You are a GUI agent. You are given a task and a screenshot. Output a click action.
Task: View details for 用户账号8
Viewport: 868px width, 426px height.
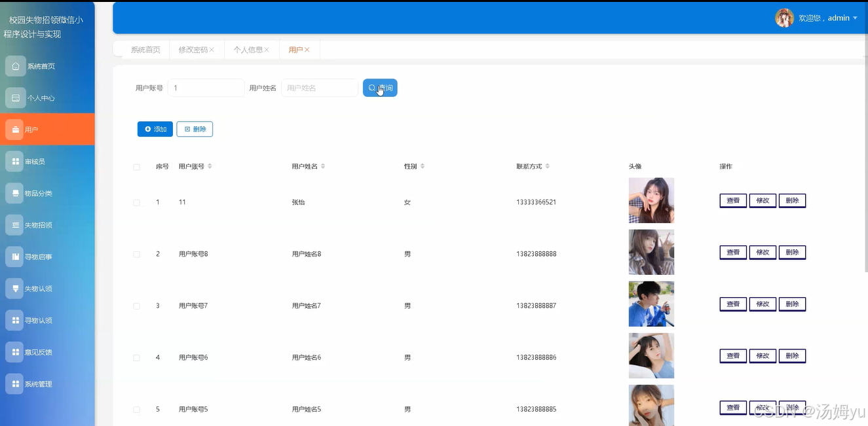(x=733, y=253)
